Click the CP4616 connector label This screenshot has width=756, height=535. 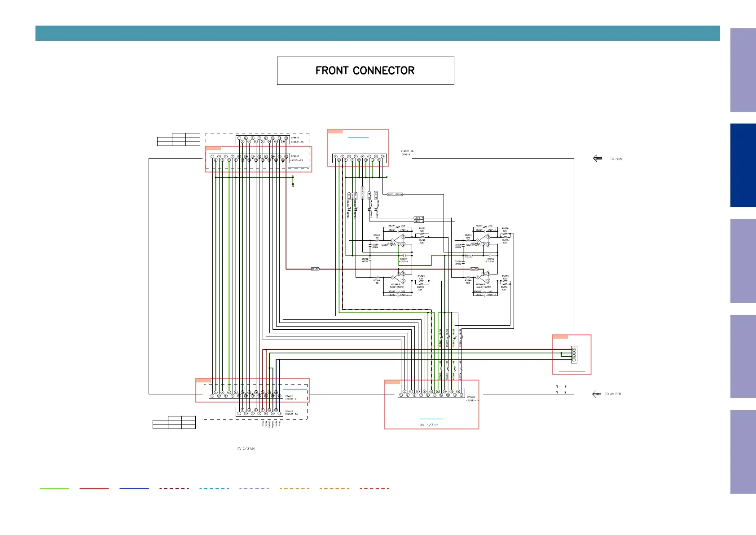(x=406, y=155)
